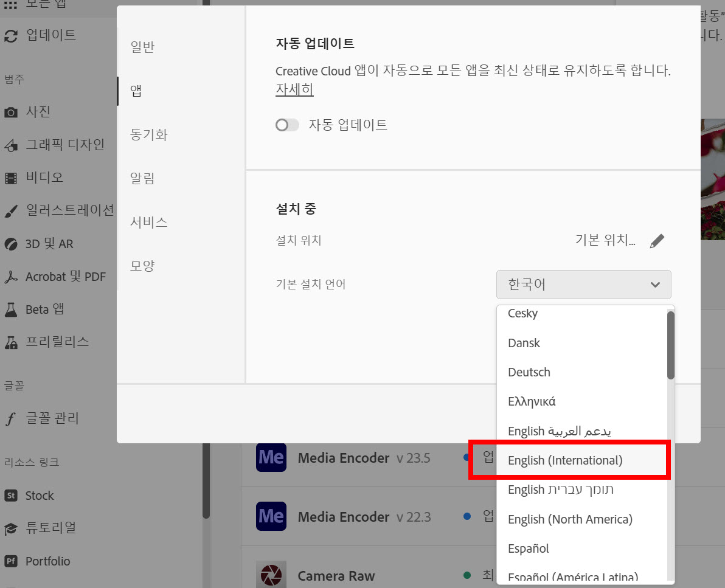725x588 pixels.
Task: Click the camera icon next to 사진
Action: click(x=10, y=112)
